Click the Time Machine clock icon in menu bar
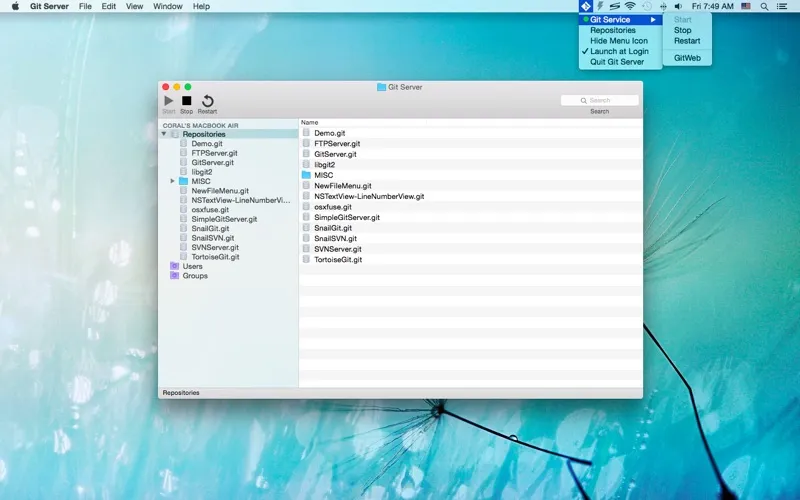800x500 pixels. pos(646,6)
